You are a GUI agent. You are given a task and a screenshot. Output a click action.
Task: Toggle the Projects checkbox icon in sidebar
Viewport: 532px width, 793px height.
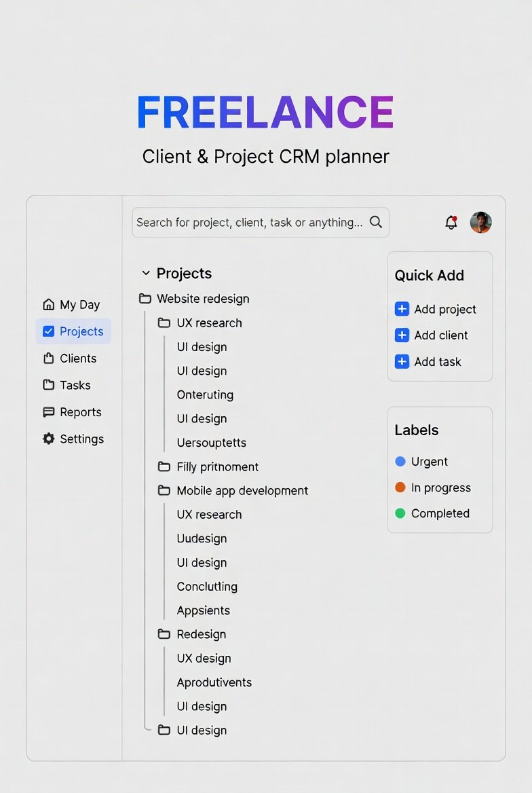[x=49, y=331]
